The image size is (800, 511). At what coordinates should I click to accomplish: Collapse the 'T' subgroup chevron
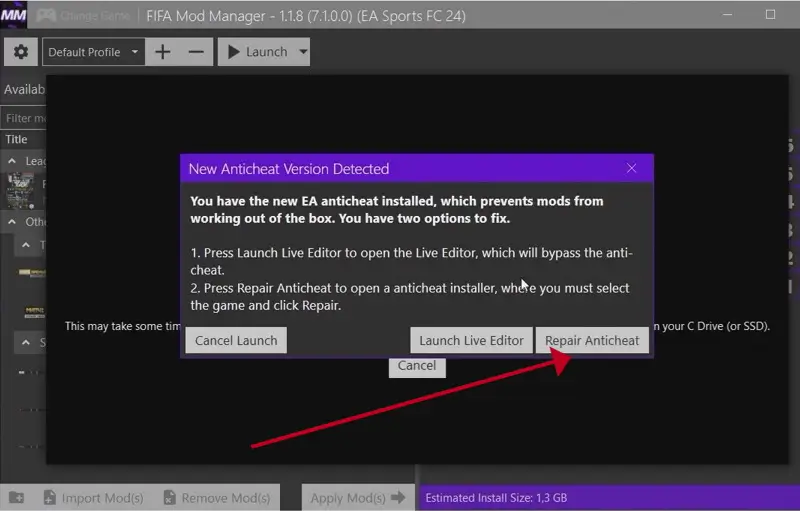26,245
